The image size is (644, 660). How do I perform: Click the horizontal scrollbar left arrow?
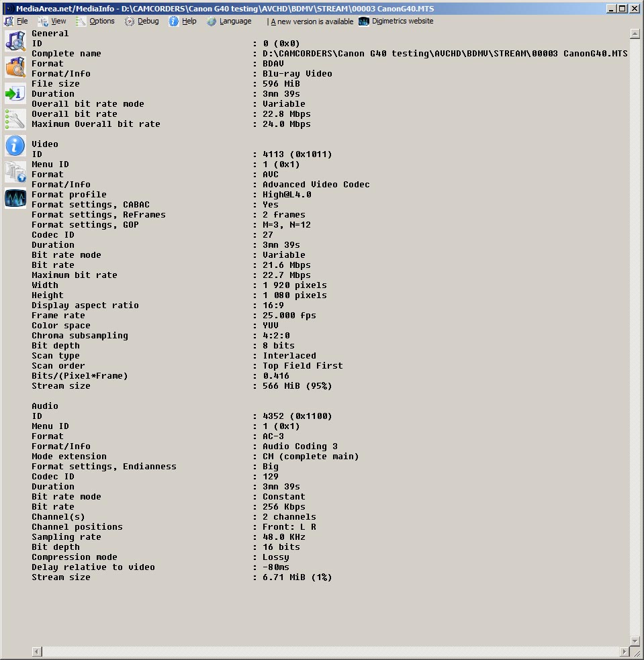coord(37,651)
